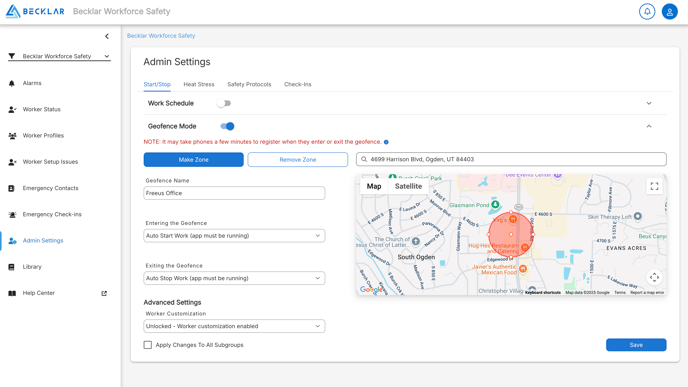
Task: Click the search magnifier in address field
Action: pos(364,159)
